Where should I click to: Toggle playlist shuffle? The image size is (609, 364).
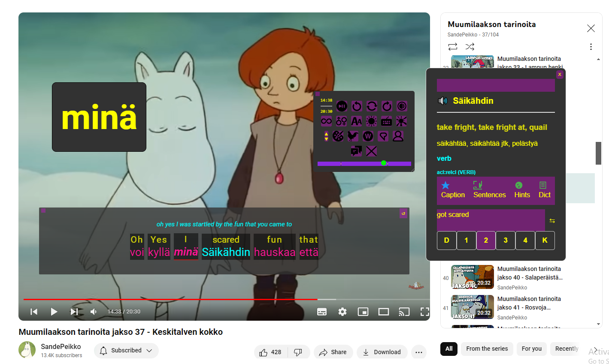[470, 46]
